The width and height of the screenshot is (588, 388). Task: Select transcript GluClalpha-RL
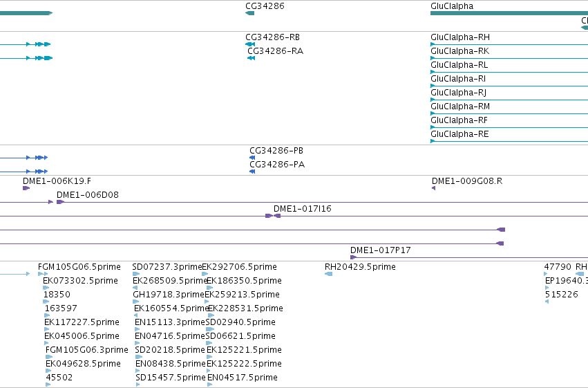pos(459,65)
